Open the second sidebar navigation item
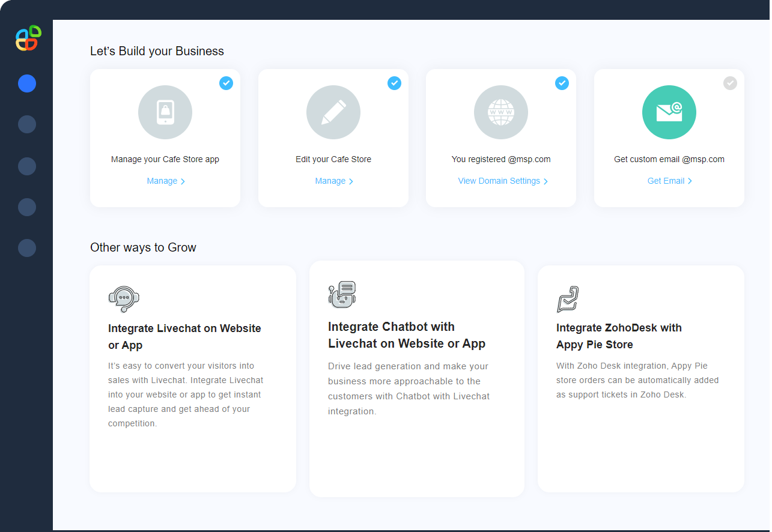The width and height of the screenshot is (772, 532). pyautogui.click(x=27, y=124)
